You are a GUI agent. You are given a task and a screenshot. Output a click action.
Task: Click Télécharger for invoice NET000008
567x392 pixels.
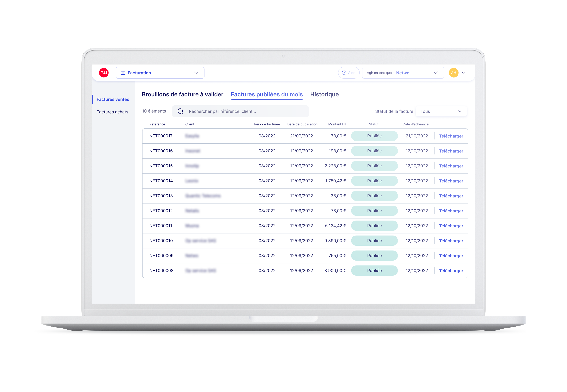(x=451, y=271)
